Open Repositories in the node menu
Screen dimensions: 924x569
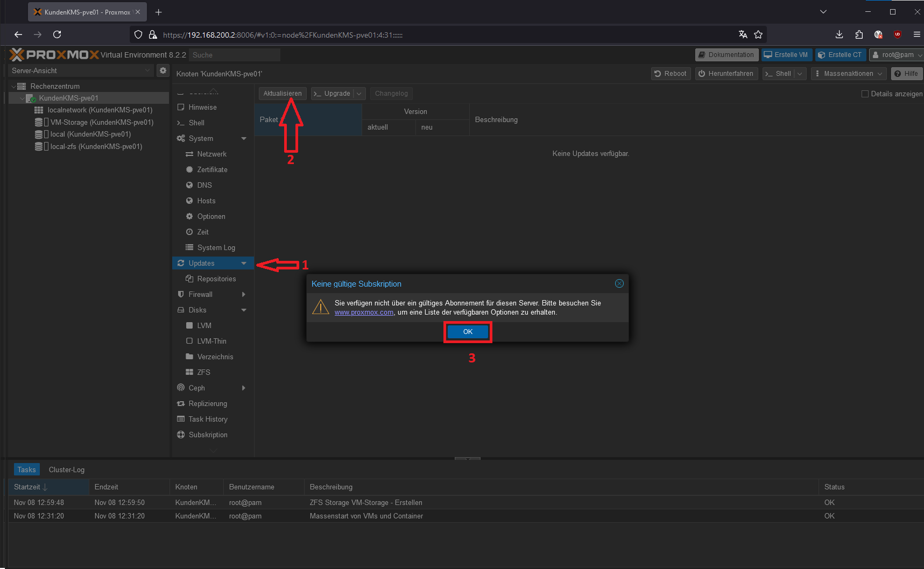coord(216,279)
